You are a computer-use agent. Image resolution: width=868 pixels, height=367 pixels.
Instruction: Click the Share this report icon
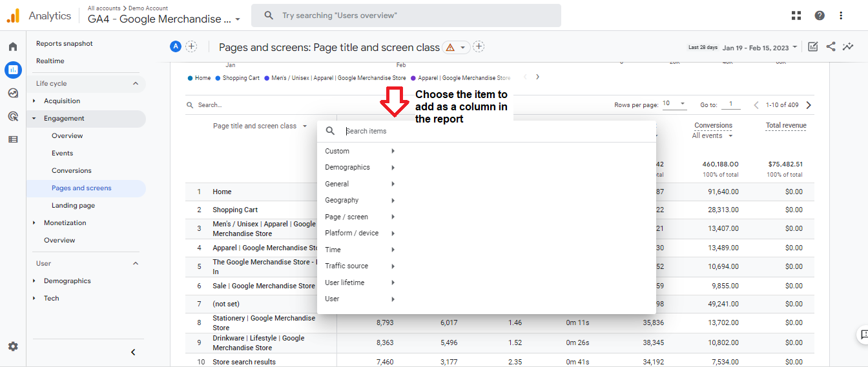tap(831, 46)
